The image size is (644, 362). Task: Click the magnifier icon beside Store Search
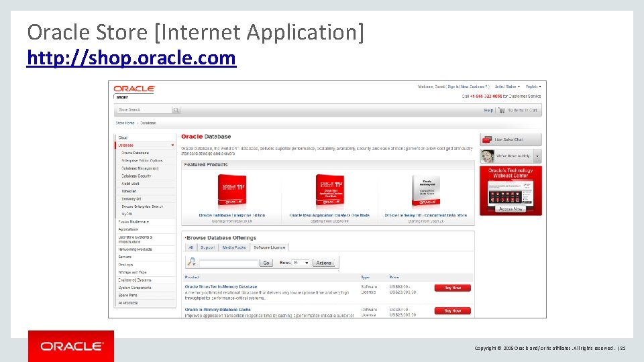[176, 110]
